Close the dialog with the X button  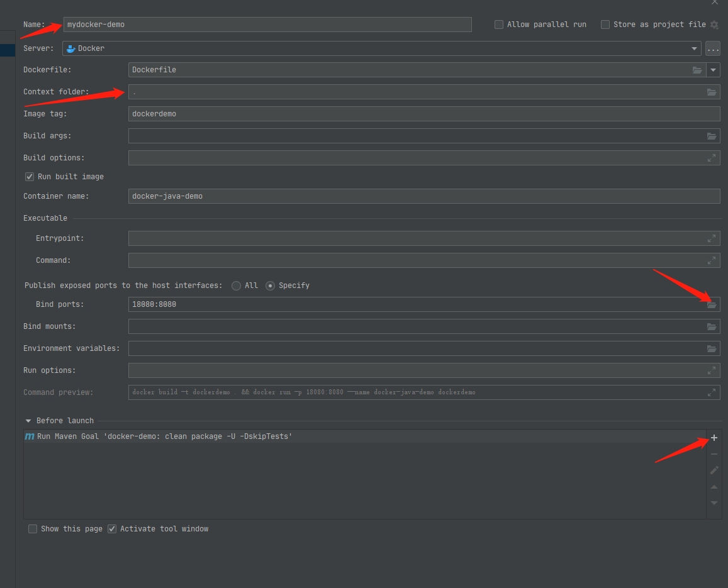(715, 3)
